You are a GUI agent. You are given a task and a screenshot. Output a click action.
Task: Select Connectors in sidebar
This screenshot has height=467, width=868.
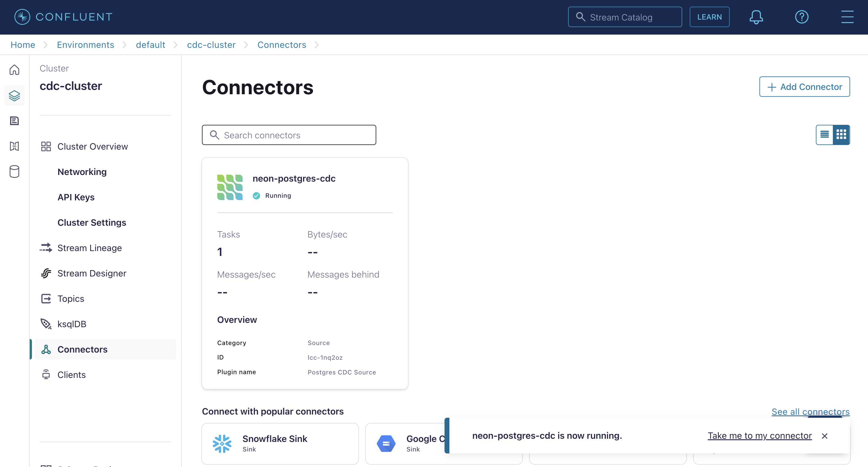click(x=105, y=349)
